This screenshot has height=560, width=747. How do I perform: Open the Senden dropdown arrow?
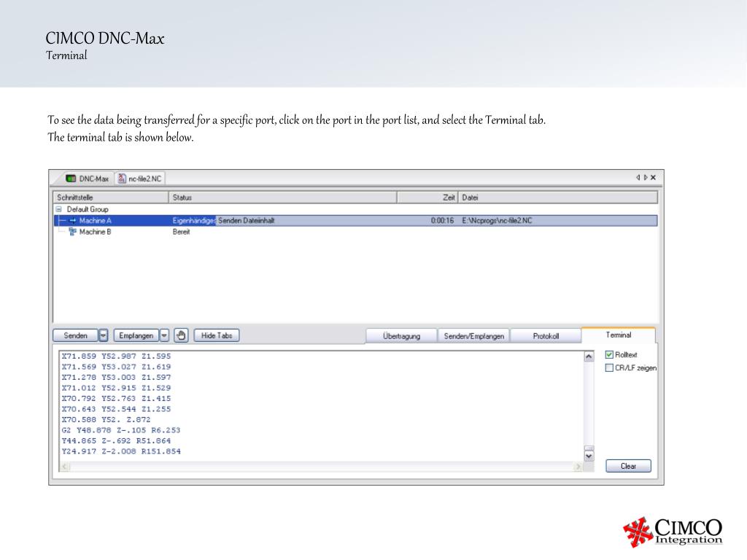click(104, 335)
